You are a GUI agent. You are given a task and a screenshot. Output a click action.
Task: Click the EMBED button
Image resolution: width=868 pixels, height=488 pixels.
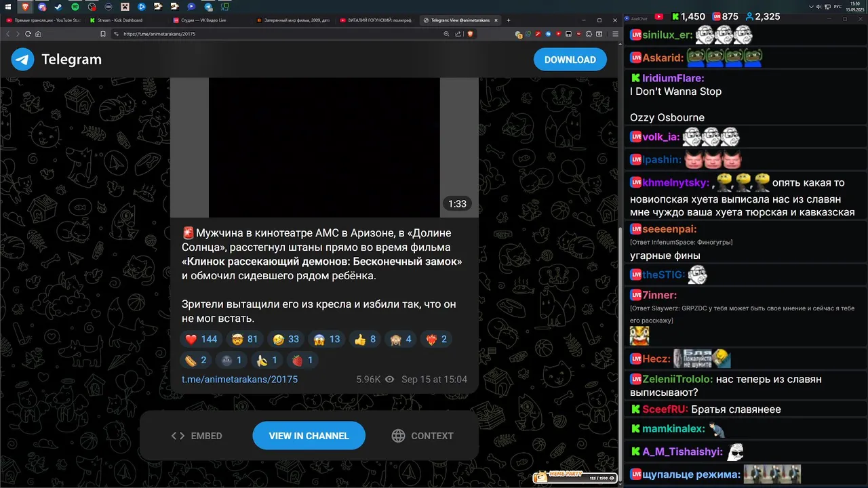coord(197,436)
